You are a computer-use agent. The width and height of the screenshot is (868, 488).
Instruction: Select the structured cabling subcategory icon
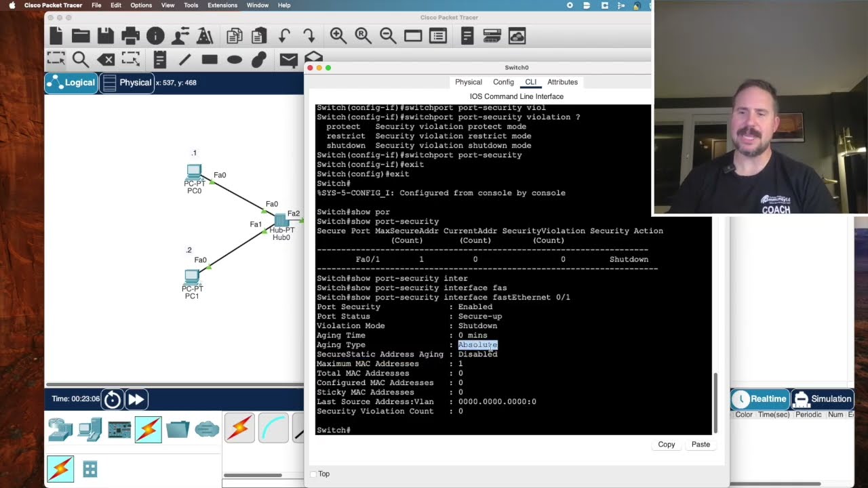pos(90,469)
